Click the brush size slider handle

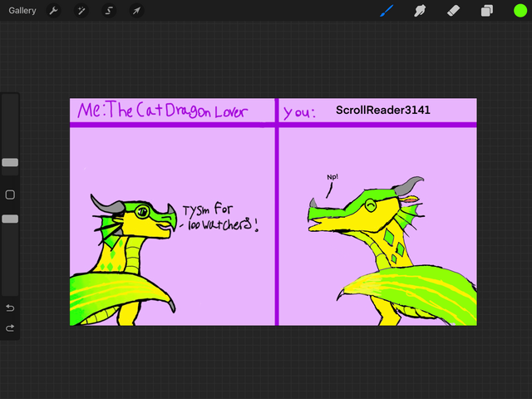coord(10,163)
